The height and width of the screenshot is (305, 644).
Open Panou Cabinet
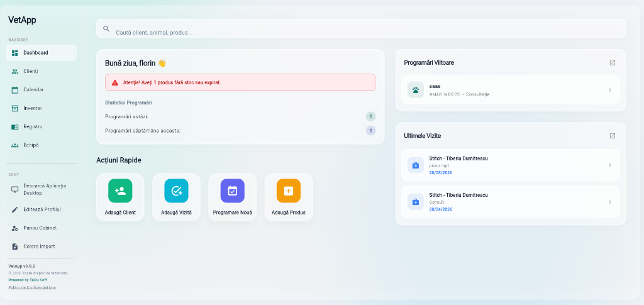(41, 228)
